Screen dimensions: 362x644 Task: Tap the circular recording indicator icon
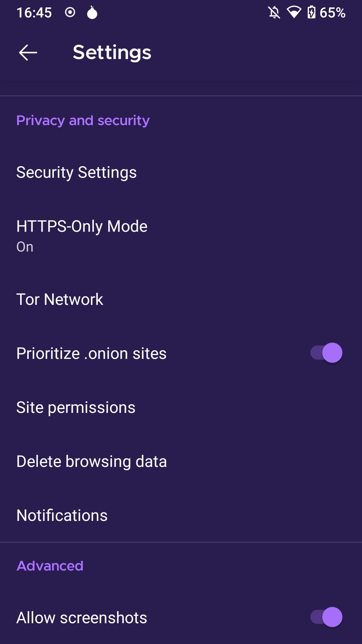pos(70,12)
